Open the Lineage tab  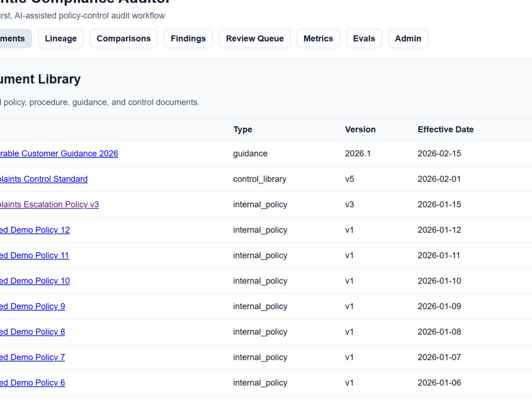pos(61,39)
